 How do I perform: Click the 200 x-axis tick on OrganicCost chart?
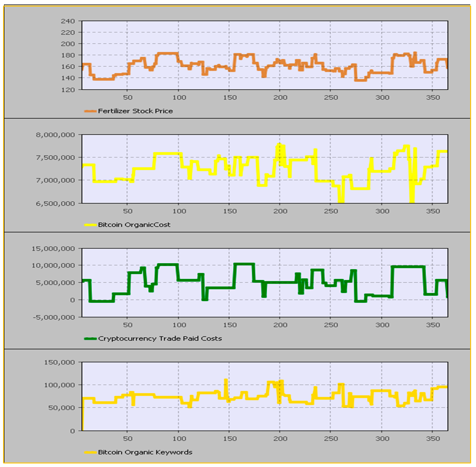(x=280, y=211)
